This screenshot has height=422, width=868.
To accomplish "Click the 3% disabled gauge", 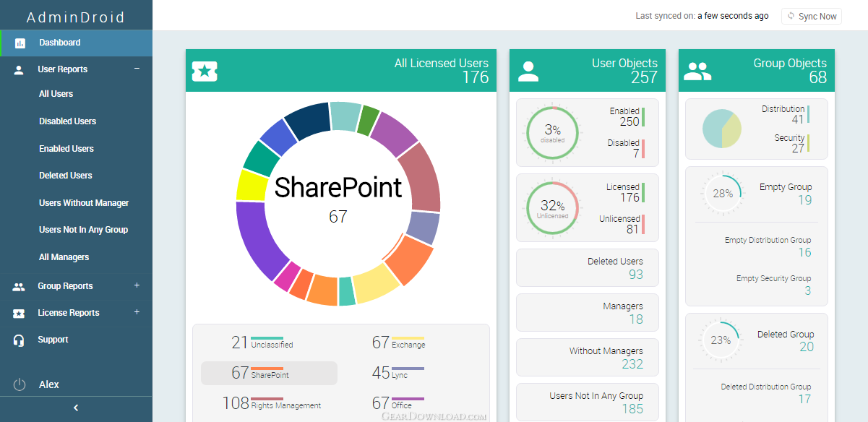I will click(x=552, y=132).
